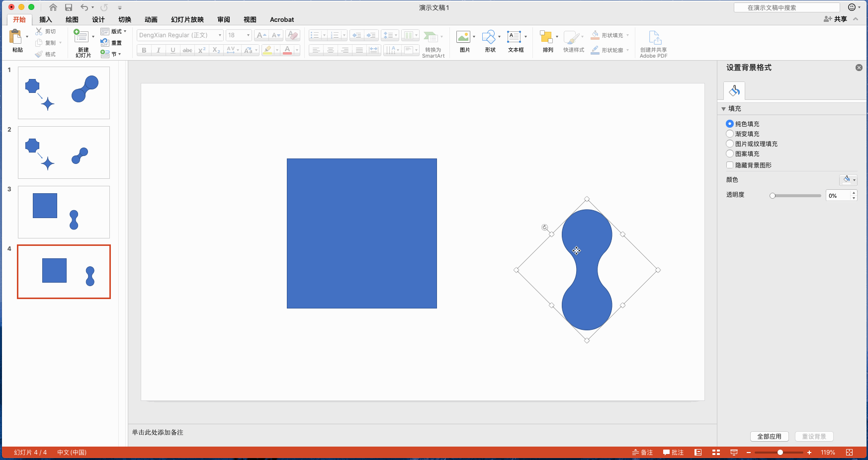Click the Paste (粘贴) clipboard icon
The image size is (868, 460).
(16, 37)
